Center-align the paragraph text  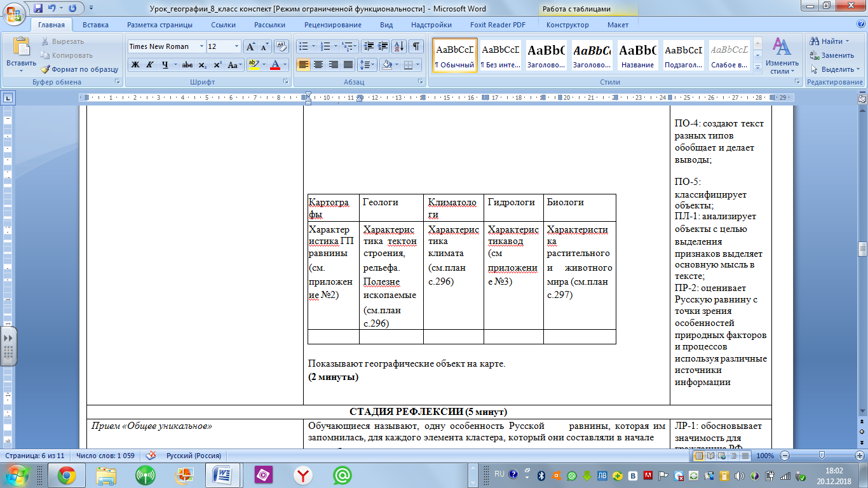point(318,65)
